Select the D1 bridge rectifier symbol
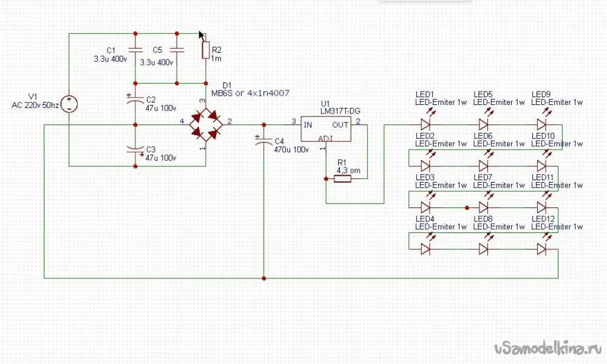 206,125
